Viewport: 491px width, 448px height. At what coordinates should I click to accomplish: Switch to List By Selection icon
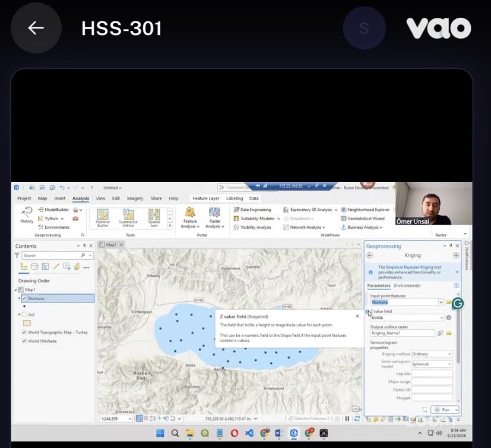click(x=45, y=267)
